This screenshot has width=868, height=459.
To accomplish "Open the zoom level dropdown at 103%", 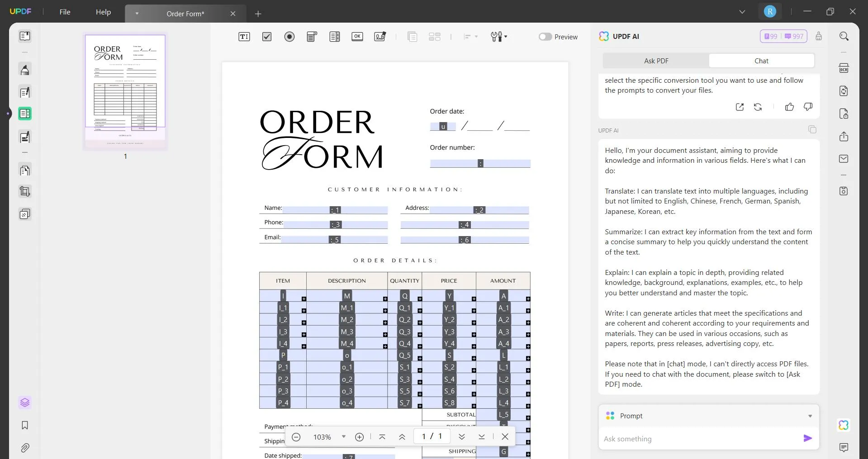I will pyautogui.click(x=344, y=437).
